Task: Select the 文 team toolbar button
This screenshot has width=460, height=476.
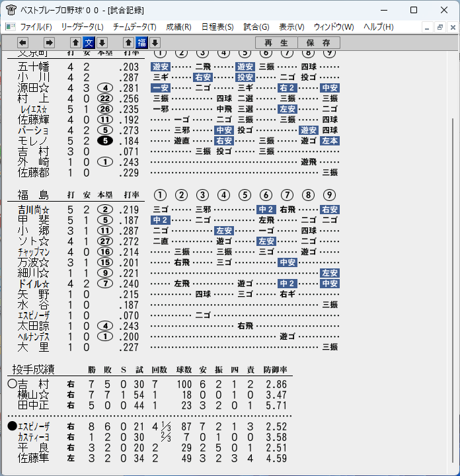Action: pyautogui.click(x=89, y=43)
